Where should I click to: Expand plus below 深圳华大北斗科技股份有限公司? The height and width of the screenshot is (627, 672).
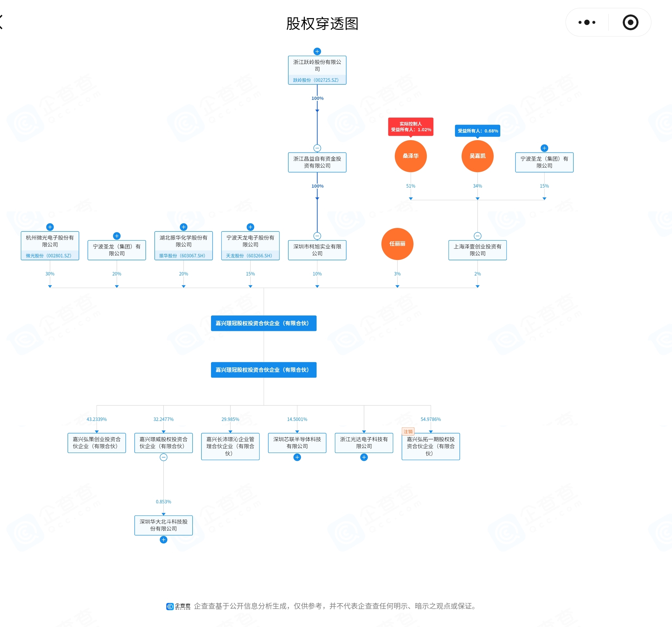[163, 540]
